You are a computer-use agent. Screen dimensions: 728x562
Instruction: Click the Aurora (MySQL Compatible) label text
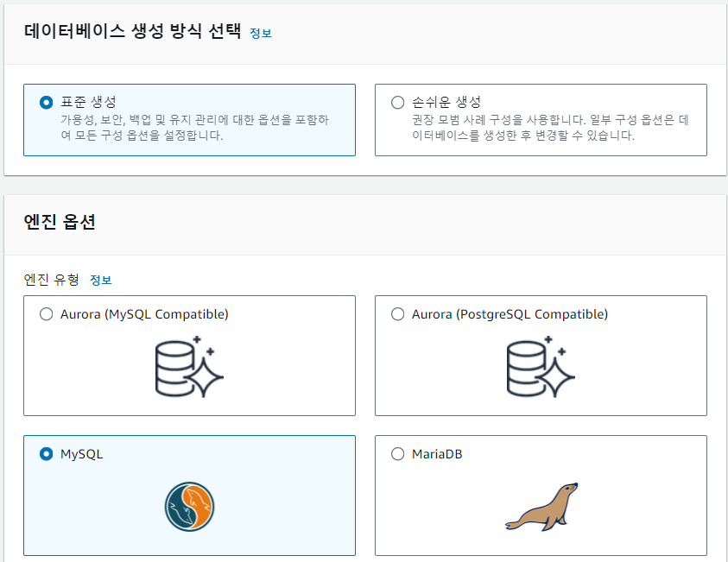(x=144, y=314)
